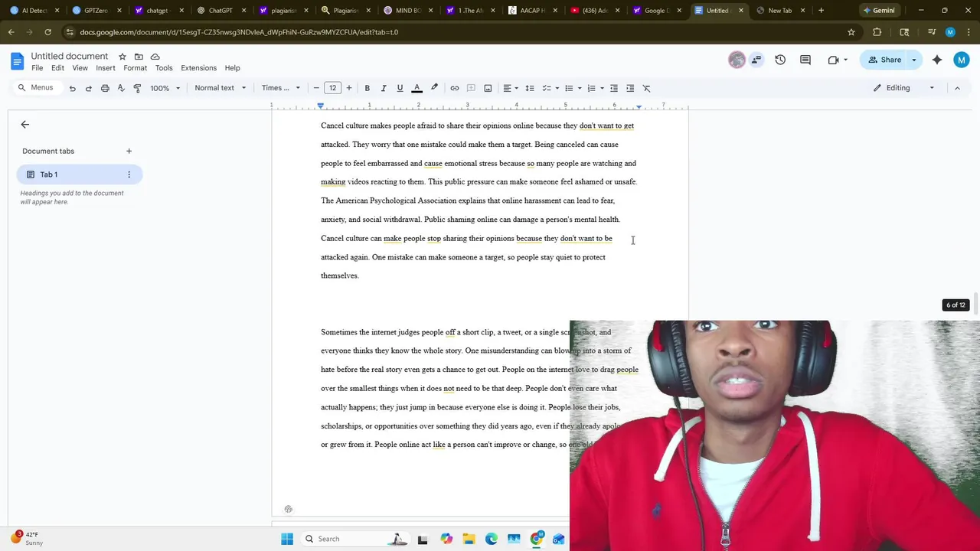Insert an image from the toolbar
Image resolution: width=980 pixels, height=551 pixels.
pyautogui.click(x=488, y=88)
